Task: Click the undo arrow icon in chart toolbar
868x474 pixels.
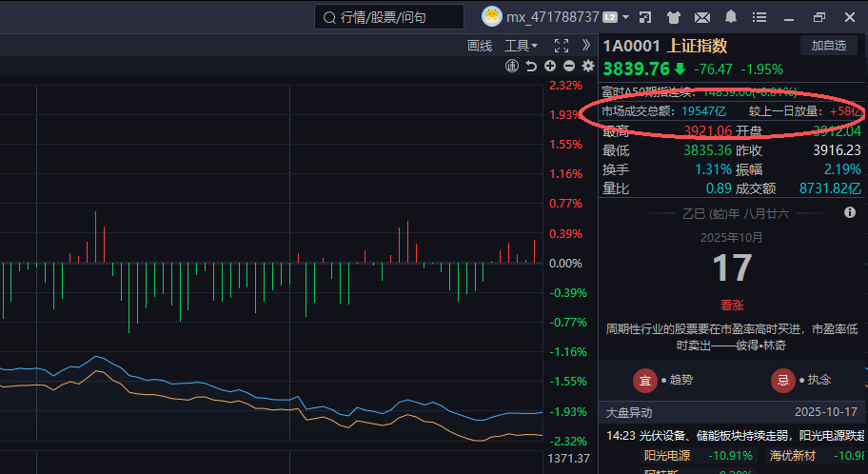Action: pyautogui.click(x=531, y=66)
